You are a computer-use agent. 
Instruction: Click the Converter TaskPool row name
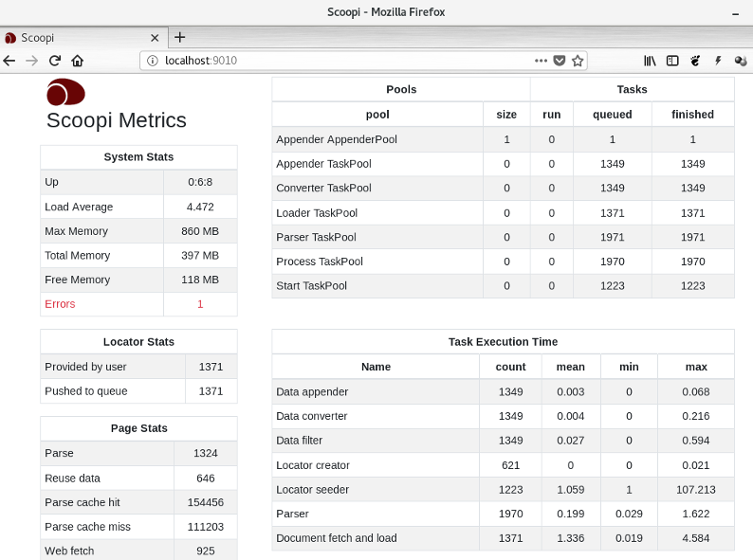[x=323, y=189]
